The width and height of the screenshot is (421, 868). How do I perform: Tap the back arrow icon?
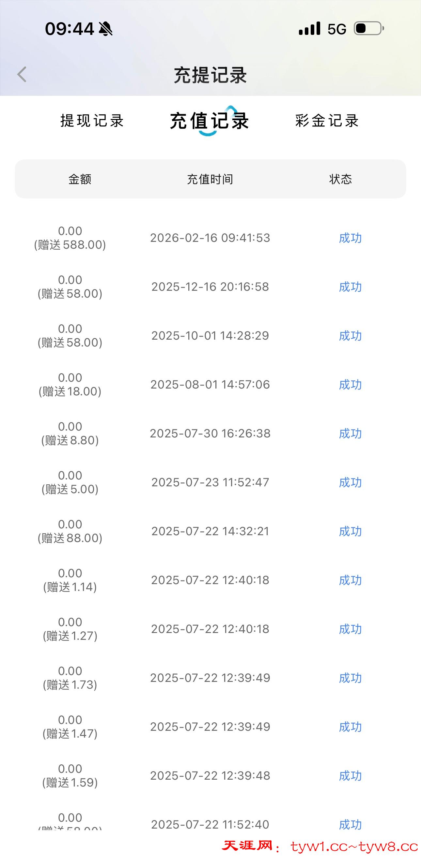[22, 74]
